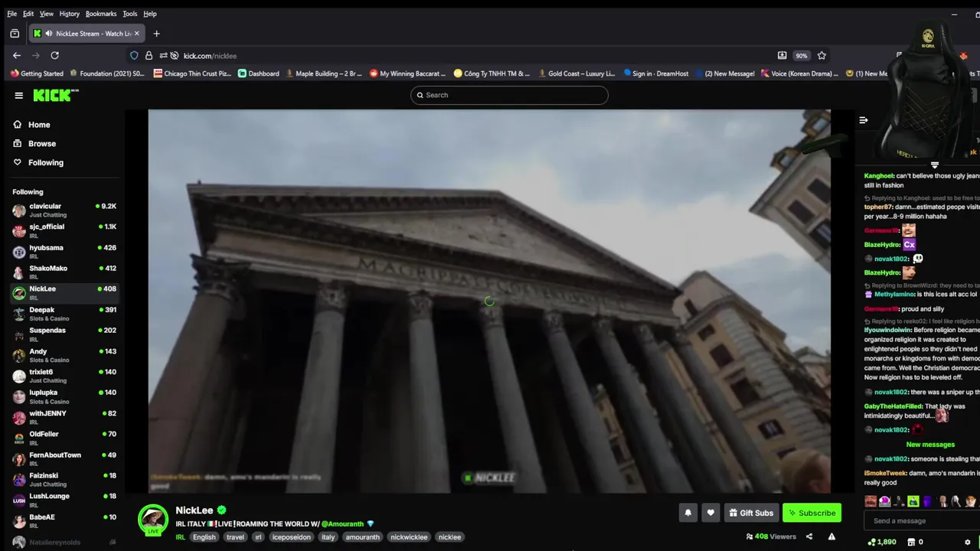Click the Send a message chat field
This screenshot has width=980, height=551.
[922, 521]
